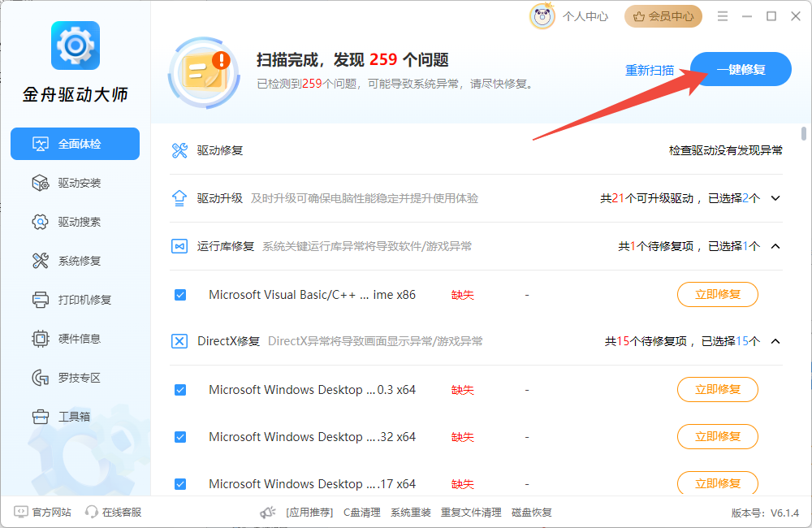Expand the 驱动升级 section chevron
Screen dimensions: 812x528
coord(775,198)
